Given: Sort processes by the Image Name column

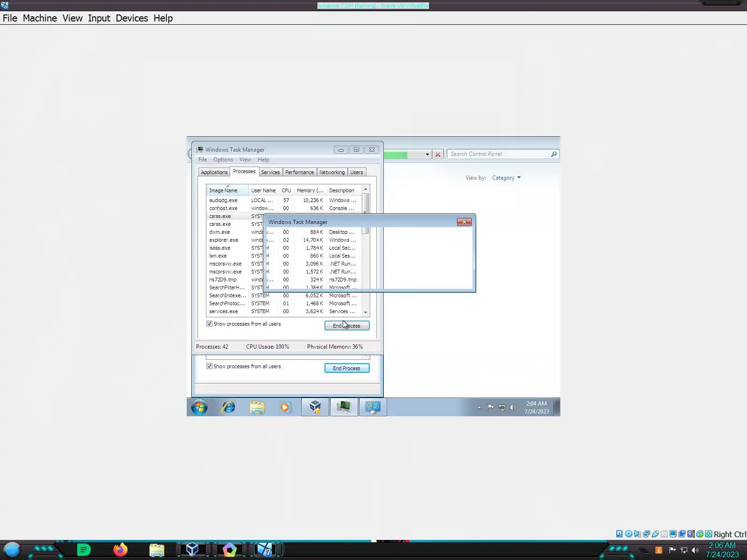Looking at the screenshot, I should pos(227,190).
